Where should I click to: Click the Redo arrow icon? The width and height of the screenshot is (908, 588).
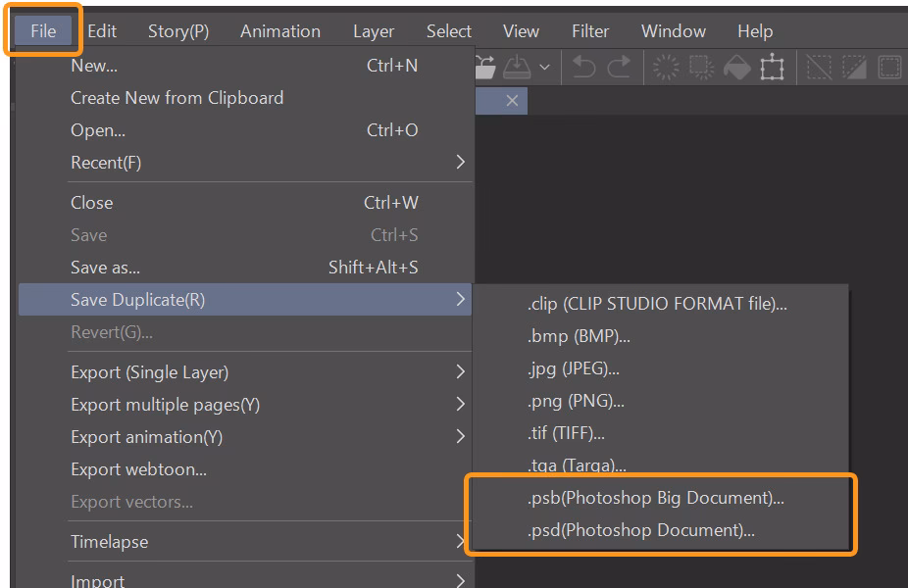618,67
